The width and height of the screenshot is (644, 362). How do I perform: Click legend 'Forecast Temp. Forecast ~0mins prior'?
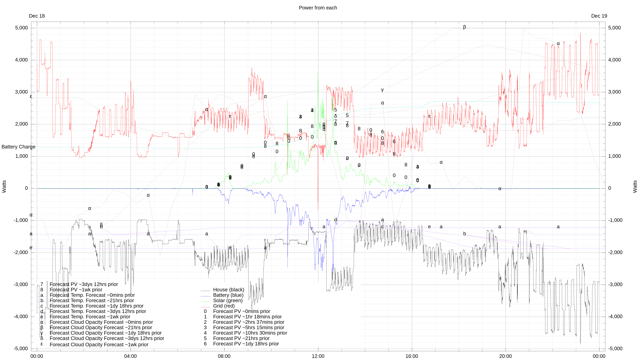[x=92, y=295]
